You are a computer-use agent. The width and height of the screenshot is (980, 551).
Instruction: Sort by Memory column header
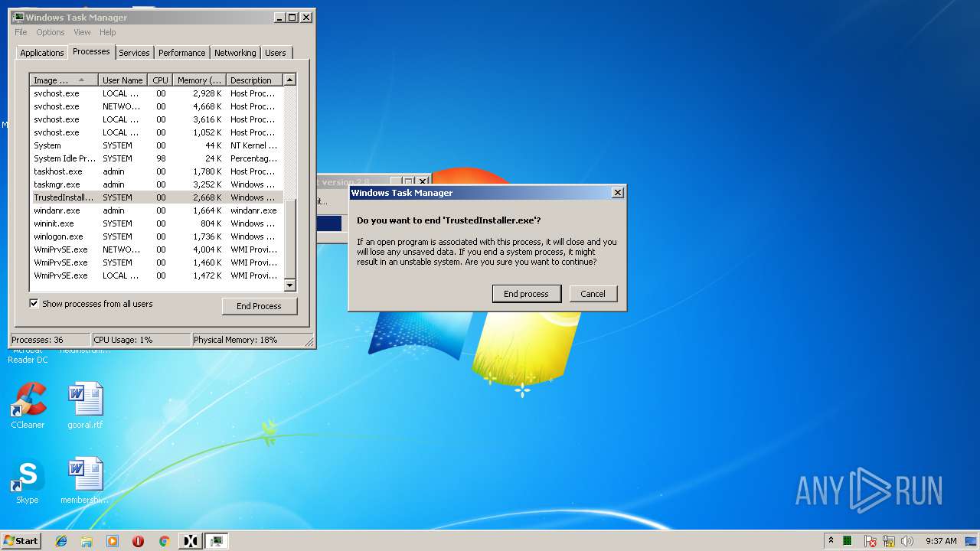tap(199, 80)
